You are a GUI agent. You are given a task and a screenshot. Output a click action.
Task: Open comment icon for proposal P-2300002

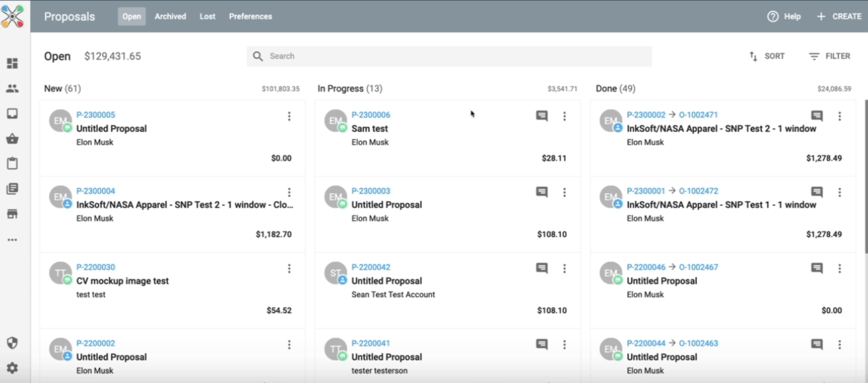pyautogui.click(x=817, y=116)
